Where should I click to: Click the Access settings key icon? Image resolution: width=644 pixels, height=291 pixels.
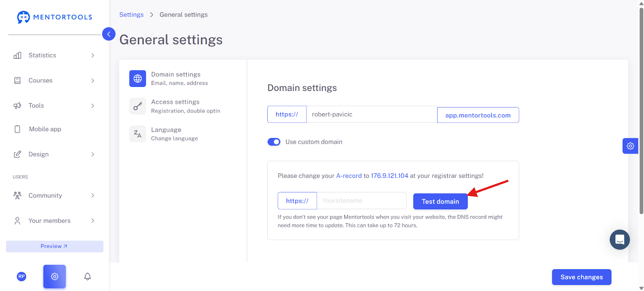[x=138, y=106]
